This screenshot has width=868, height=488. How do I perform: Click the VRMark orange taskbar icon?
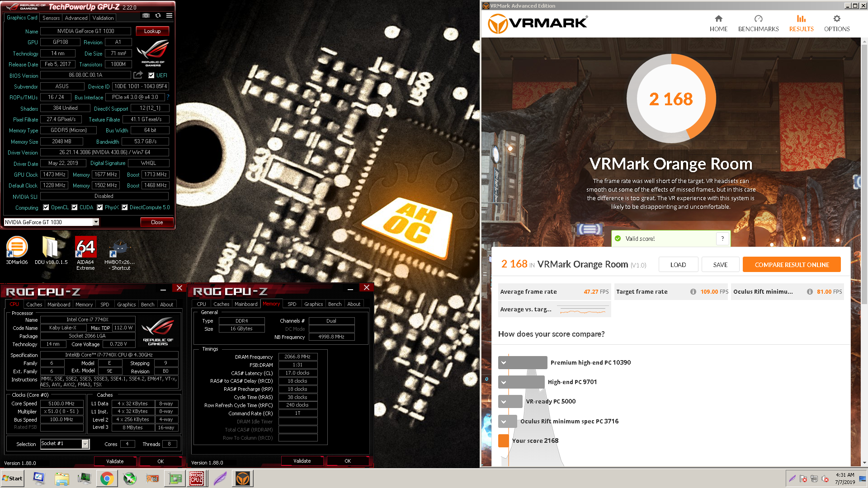pyautogui.click(x=243, y=479)
